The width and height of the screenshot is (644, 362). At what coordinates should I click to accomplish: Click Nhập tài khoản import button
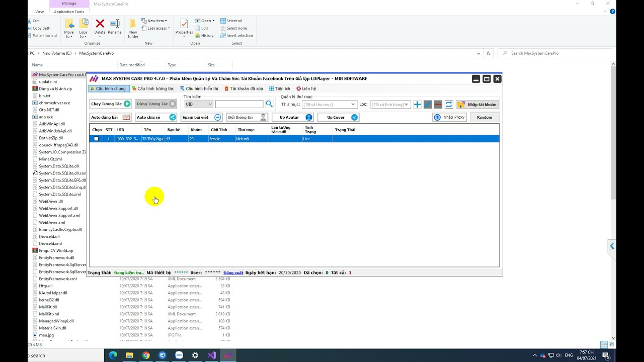[x=477, y=104]
